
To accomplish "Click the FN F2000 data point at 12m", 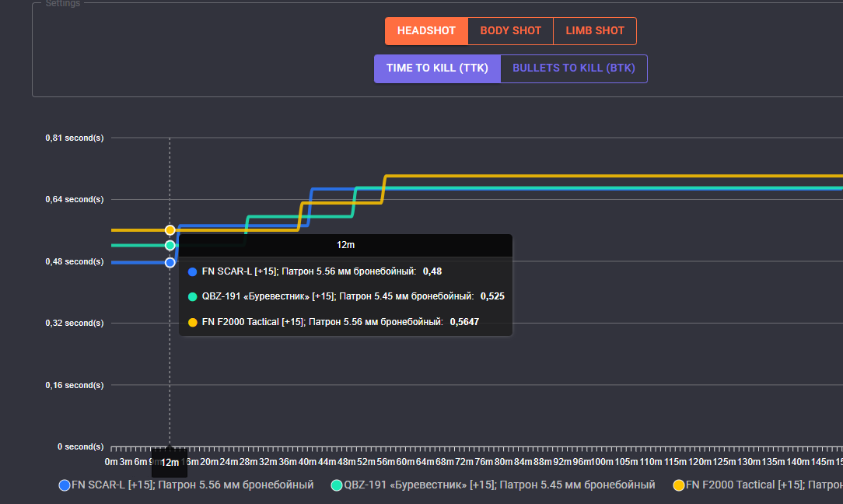I will (x=170, y=230).
